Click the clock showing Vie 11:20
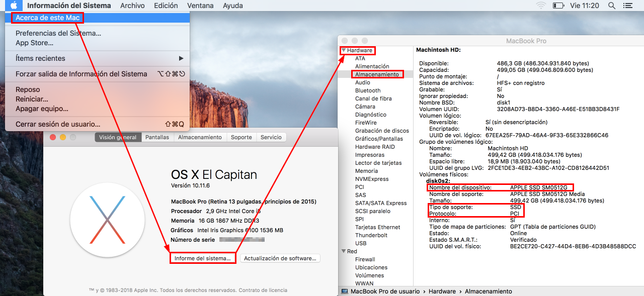Image resolution: width=644 pixels, height=296 pixels. pyautogui.click(x=585, y=6)
